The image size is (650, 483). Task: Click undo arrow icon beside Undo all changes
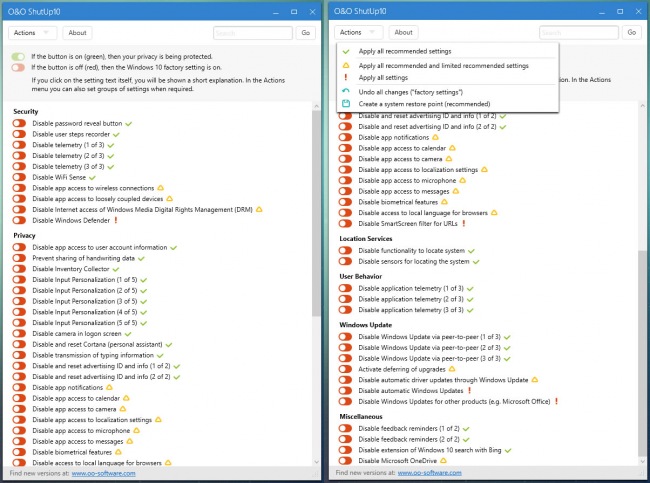click(346, 91)
